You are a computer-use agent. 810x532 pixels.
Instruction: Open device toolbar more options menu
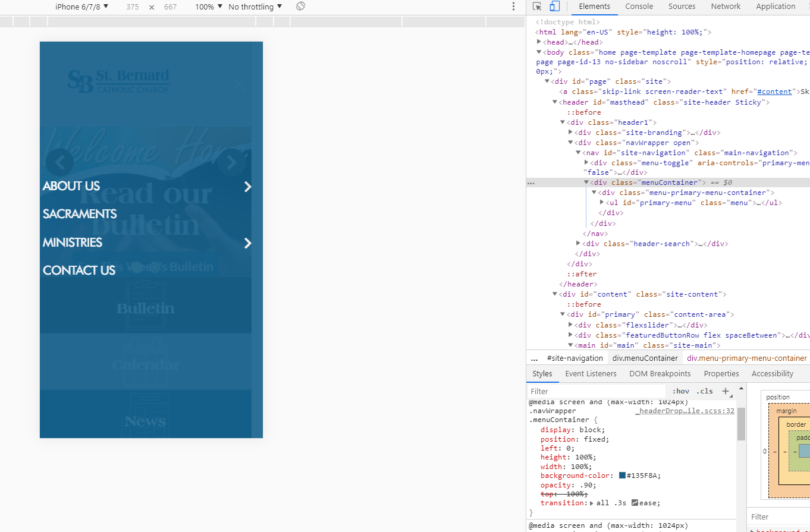tap(514, 7)
